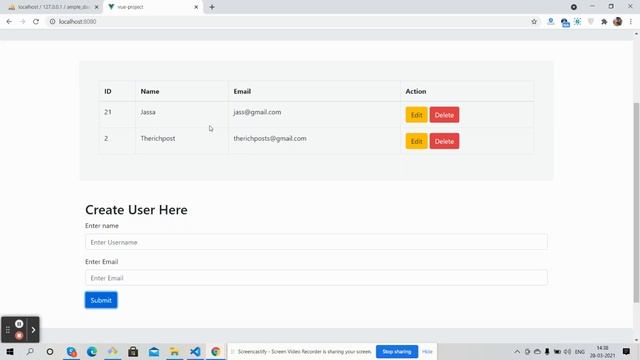Screen dimensions: 640x360
Task: Open Microsoft Edge from taskbar
Action: tap(92, 351)
